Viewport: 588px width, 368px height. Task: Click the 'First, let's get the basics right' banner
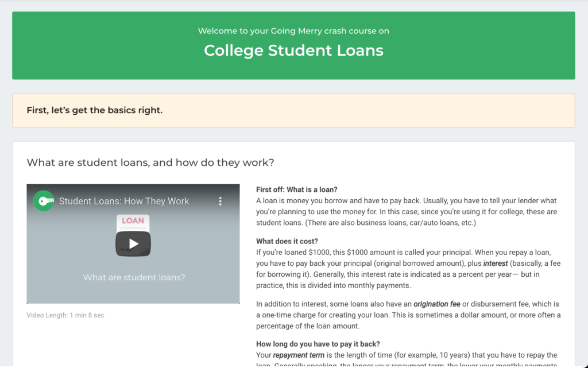tap(93, 110)
